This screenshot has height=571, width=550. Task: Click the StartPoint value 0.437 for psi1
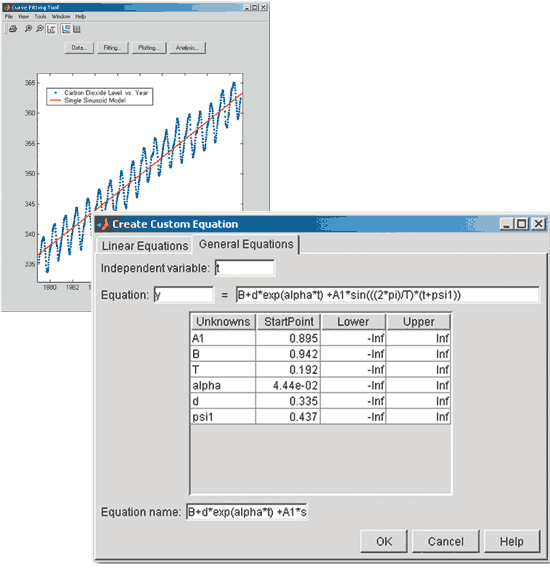point(288,417)
